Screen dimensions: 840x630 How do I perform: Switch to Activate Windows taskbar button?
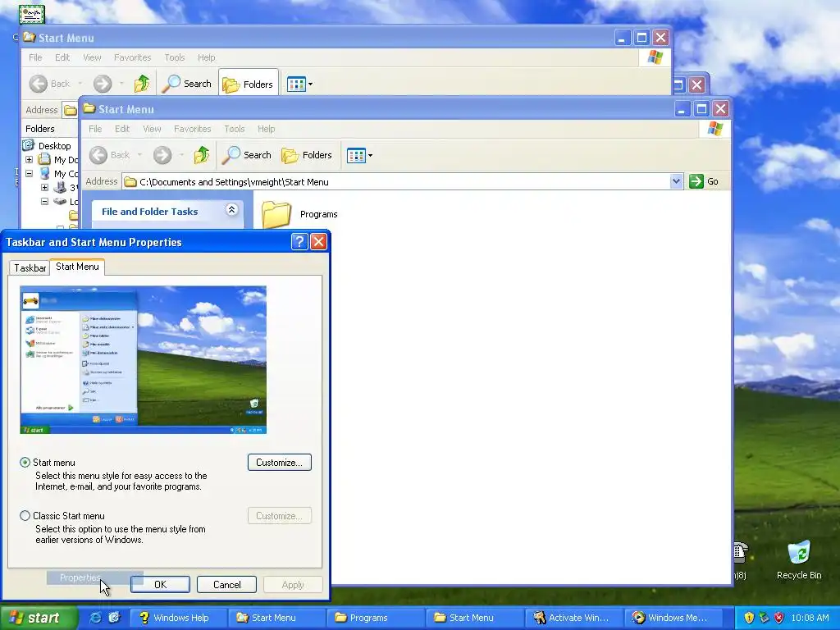point(575,618)
